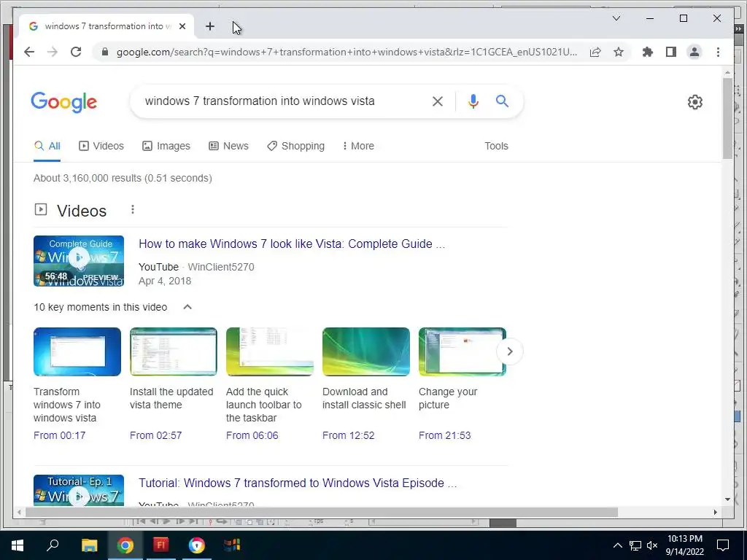Open search Tools options
The width and height of the screenshot is (747, 560).
[496, 146]
